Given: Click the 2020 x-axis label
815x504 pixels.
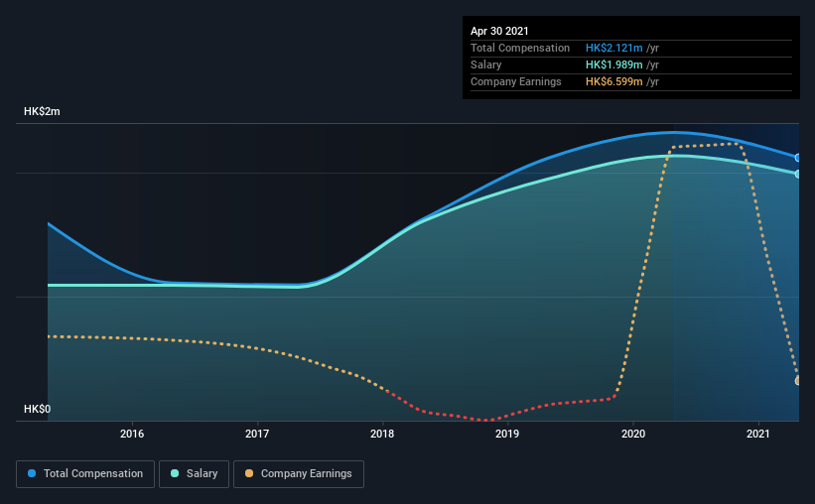Looking at the screenshot, I should point(633,434).
